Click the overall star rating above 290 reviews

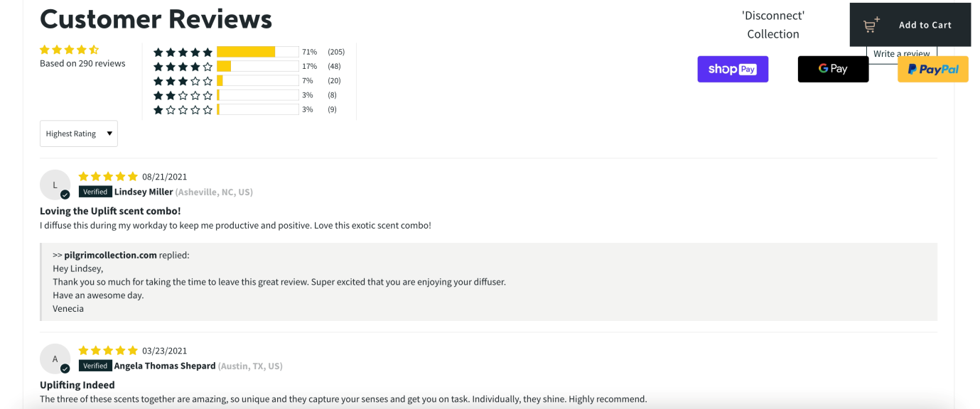[70, 50]
